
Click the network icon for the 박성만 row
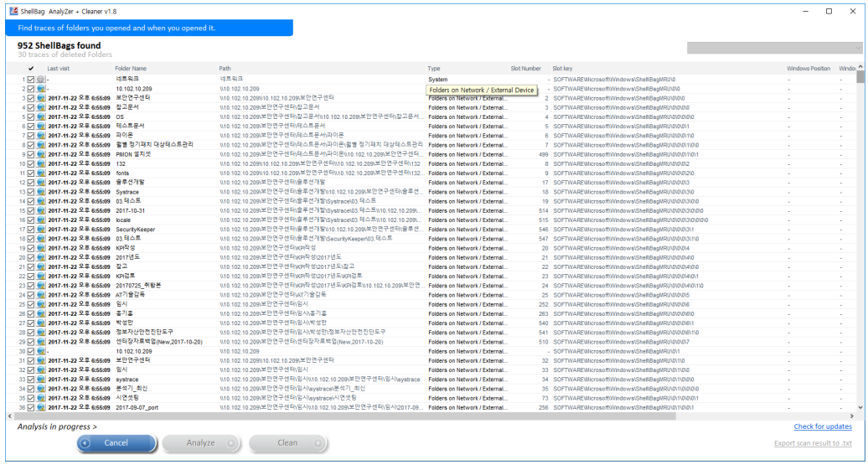click(x=40, y=323)
